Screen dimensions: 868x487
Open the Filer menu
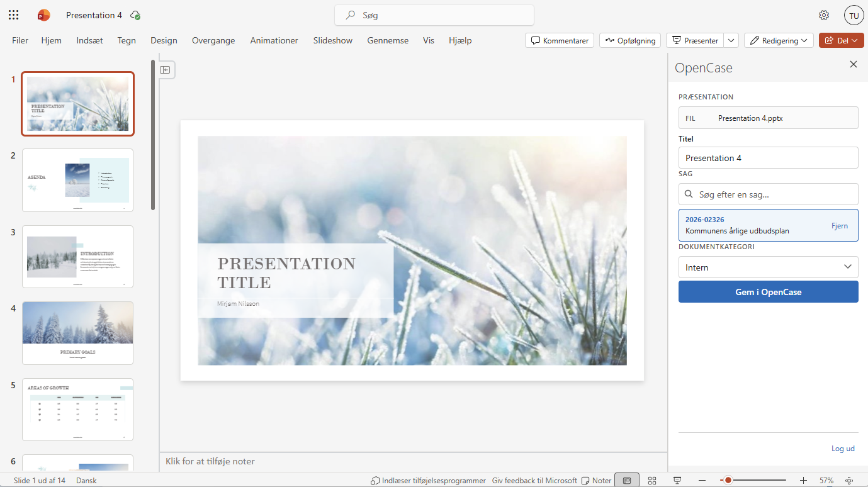20,40
